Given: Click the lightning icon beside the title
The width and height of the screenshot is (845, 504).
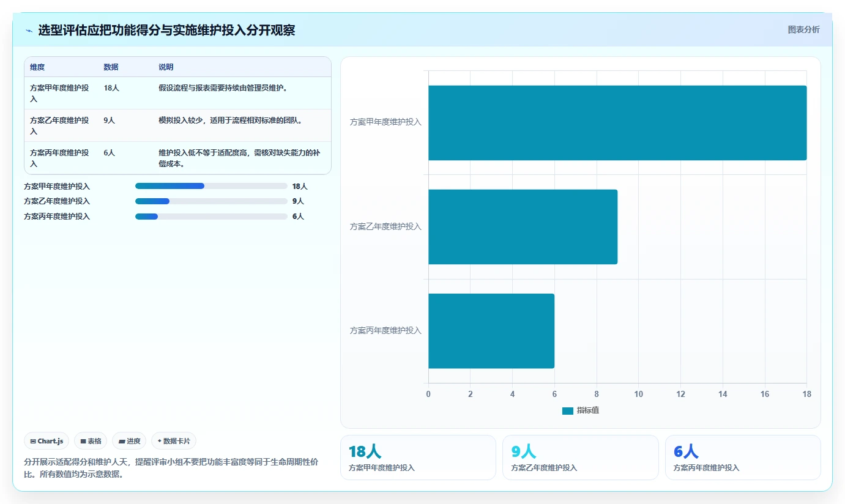Looking at the screenshot, I should [29, 30].
